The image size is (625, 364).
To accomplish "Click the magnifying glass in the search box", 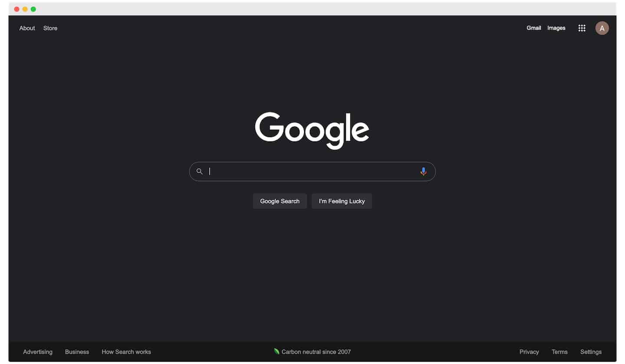I will [x=200, y=171].
